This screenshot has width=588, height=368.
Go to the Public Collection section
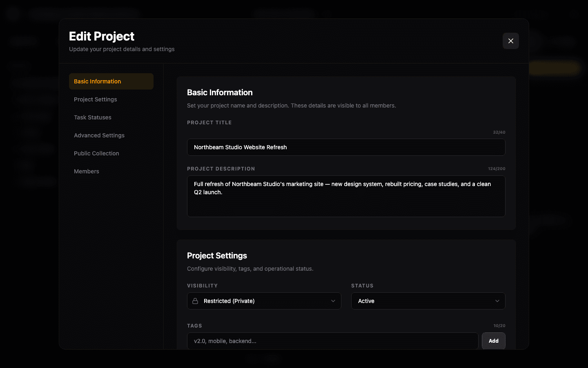(x=96, y=153)
